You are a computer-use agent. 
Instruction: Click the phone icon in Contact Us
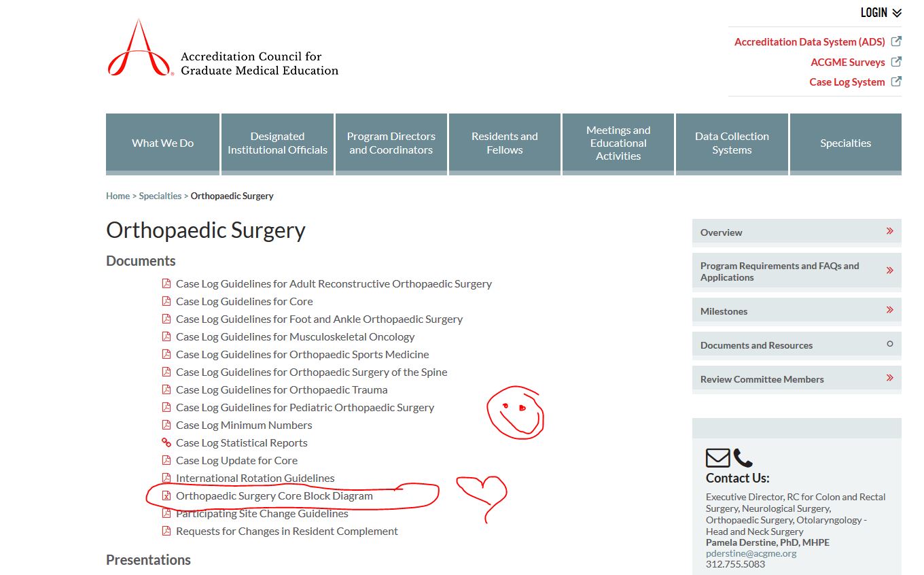click(743, 458)
